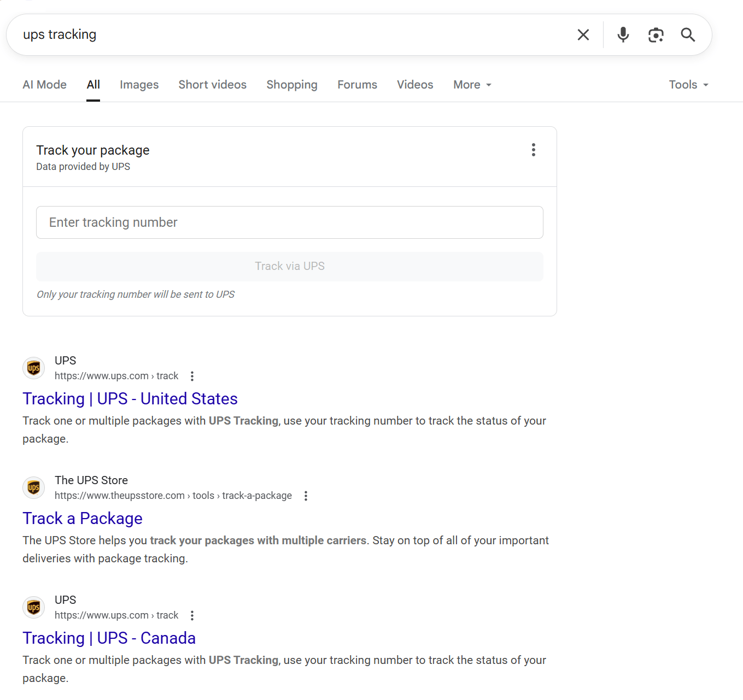
Task: Click the theupsstore.com track-a-package URL
Action: [x=173, y=496]
